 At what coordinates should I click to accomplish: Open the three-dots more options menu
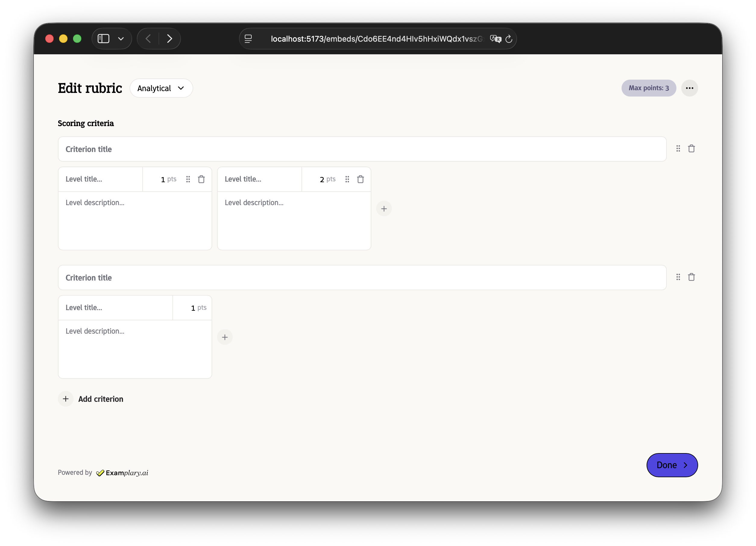[x=689, y=88]
